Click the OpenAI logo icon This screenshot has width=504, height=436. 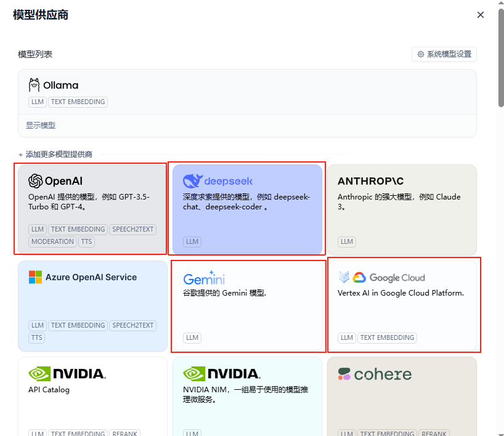pos(36,181)
